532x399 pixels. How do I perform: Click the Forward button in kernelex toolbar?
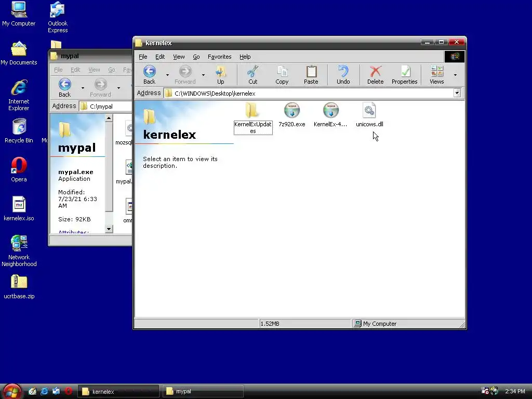pos(185,75)
